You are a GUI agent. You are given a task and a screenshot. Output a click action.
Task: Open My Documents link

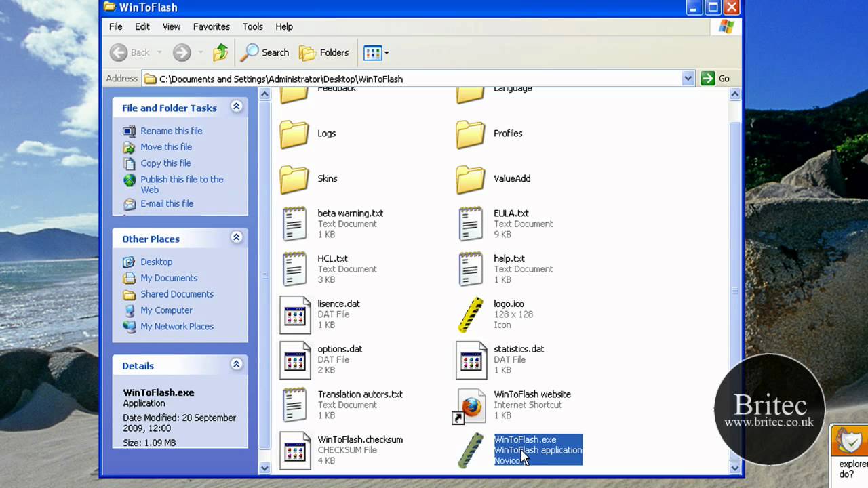point(169,278)
